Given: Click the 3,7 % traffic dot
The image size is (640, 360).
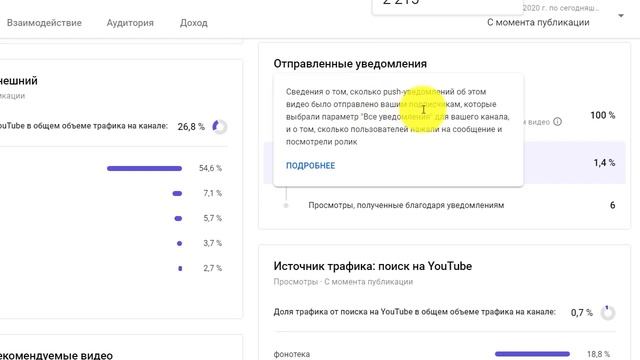Looking at the screenshot, I should tap(180, 243).
